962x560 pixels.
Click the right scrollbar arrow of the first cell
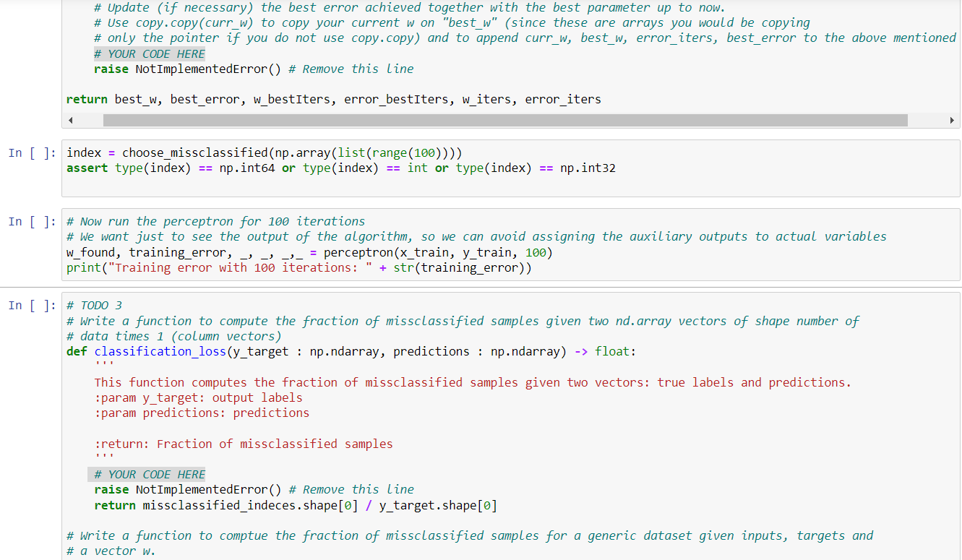(x=953, y=119)
